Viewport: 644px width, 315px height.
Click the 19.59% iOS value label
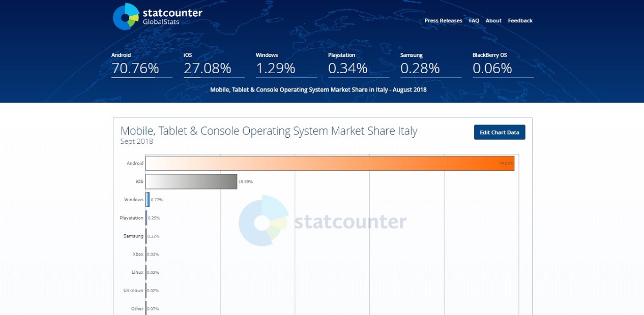click(x=246, y=181)
